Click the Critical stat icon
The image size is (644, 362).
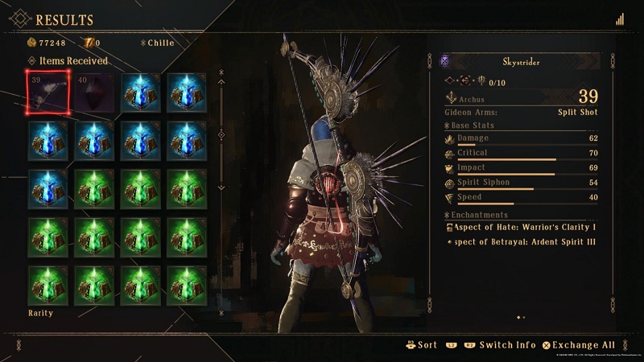(x=450, y=154)
